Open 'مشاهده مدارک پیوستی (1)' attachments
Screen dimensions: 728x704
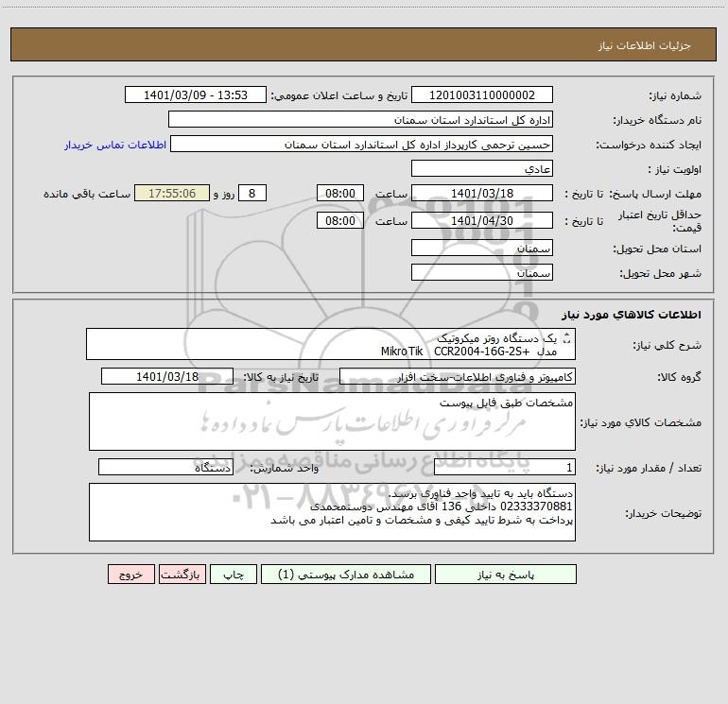pyautogui.click(x=346, y=575)
